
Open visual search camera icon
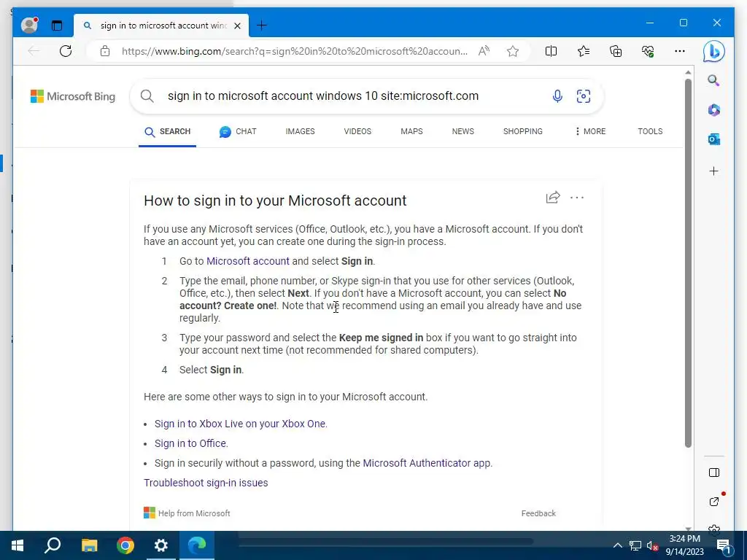coord(583,96)
